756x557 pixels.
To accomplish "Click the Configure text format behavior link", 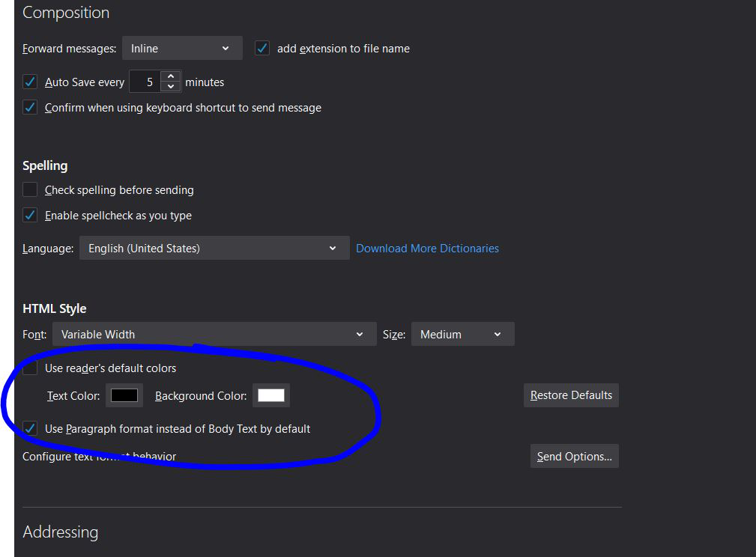I will click(100, 456).
